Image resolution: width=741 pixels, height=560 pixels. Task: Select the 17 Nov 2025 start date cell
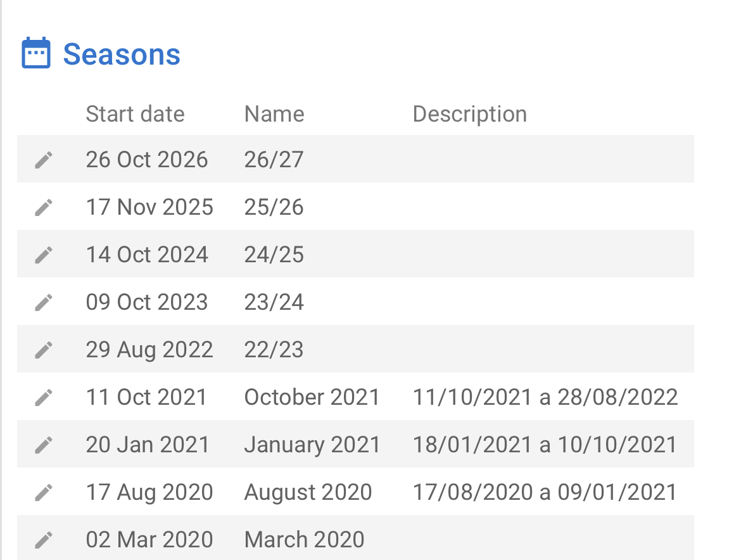[x=149, y=207]
